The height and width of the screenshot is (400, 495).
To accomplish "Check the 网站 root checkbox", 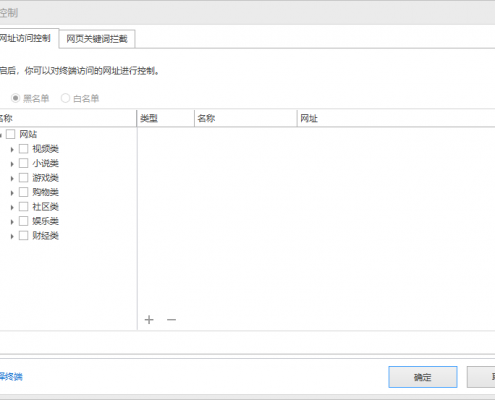I will coord(11,134).
